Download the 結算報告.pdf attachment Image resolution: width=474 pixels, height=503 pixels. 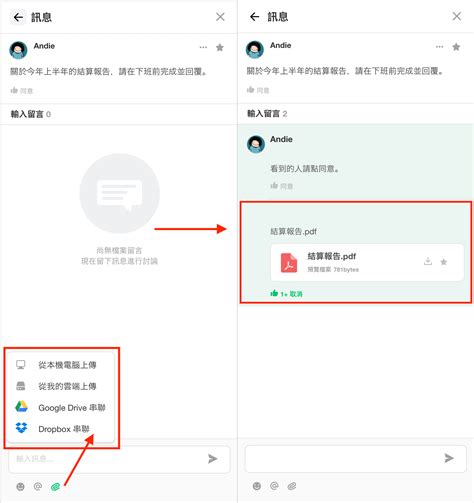428,261
